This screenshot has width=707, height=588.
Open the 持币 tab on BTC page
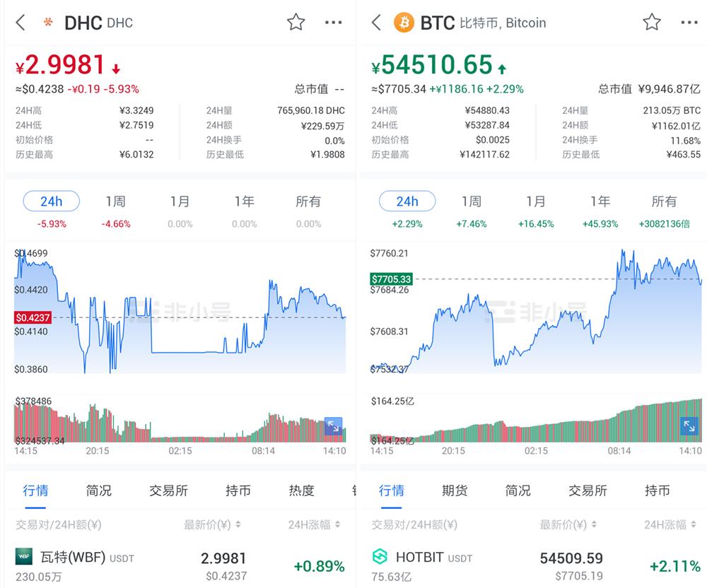click(x=657, y=490)
